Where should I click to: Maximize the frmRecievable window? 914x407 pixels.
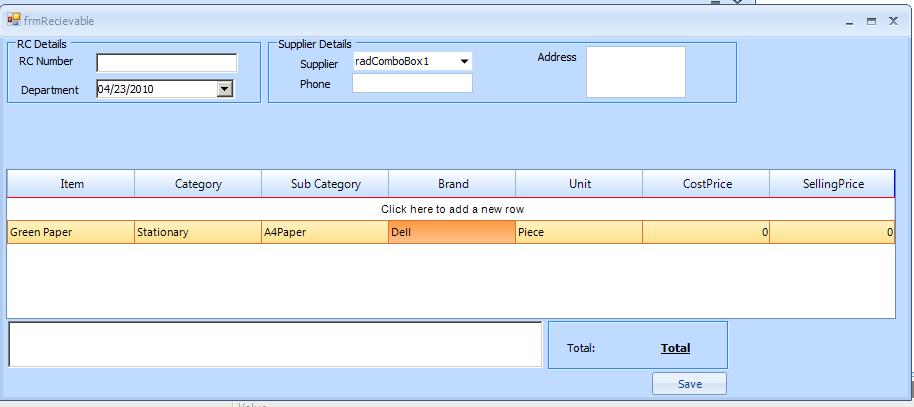click(871, 21)
